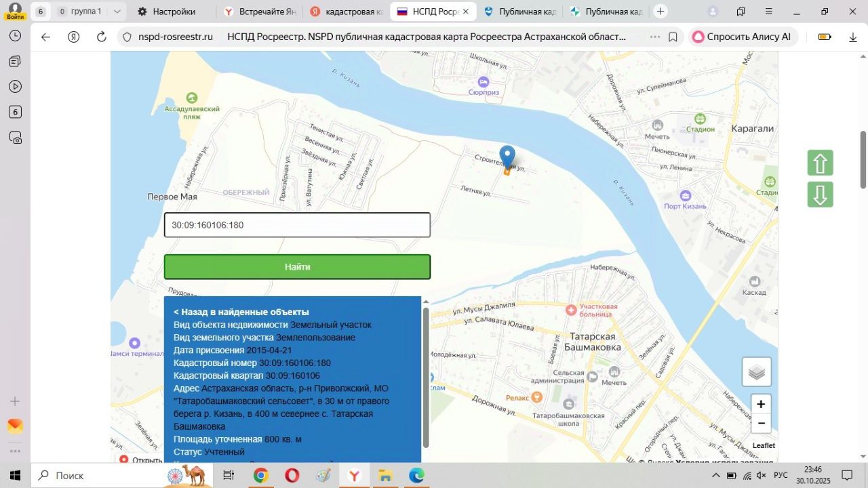868x488 pixels.
Task: Open the map layers switcher
Action: point(756,372)
